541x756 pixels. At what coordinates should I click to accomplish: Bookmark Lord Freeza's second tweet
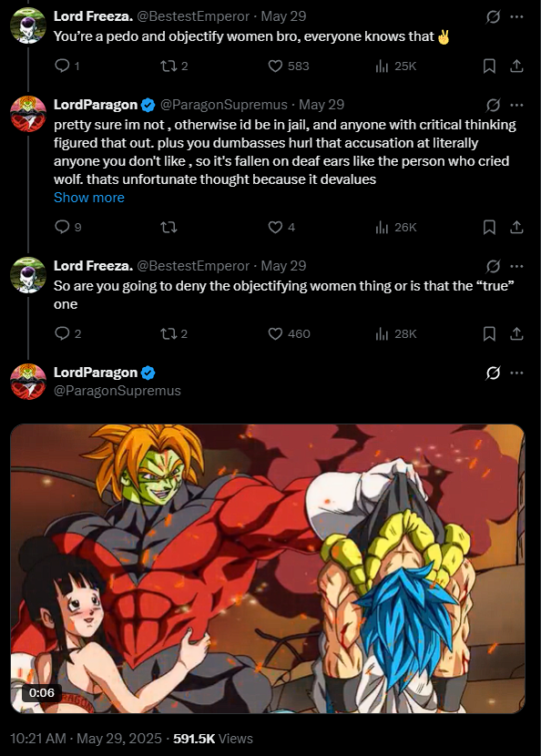489,333
